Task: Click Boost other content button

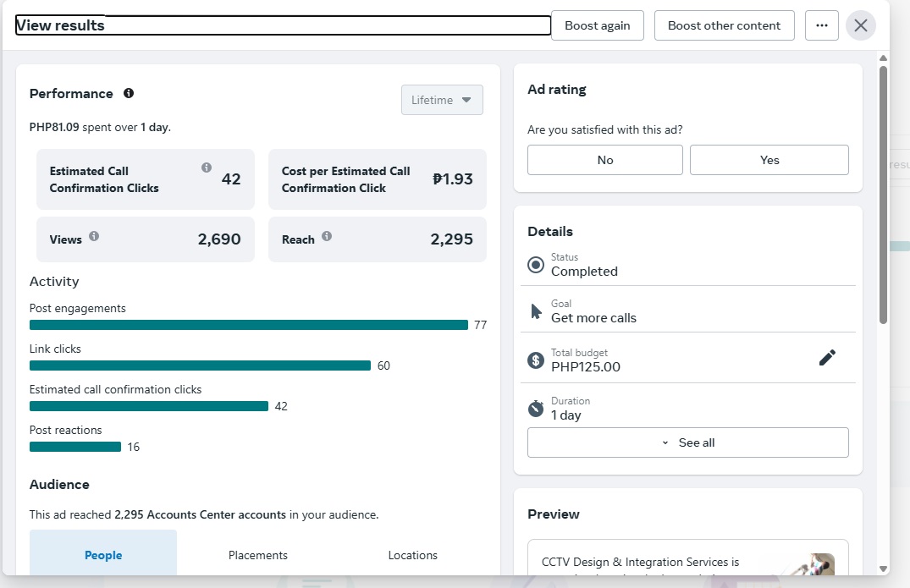Action: click(x=724, y=25)
